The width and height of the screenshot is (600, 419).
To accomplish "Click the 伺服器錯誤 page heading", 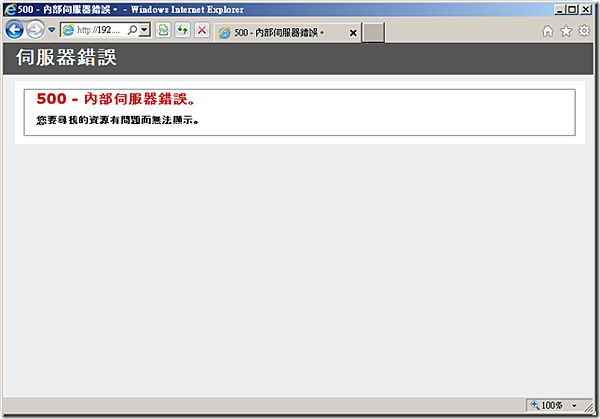I will (x=66, y=57).
